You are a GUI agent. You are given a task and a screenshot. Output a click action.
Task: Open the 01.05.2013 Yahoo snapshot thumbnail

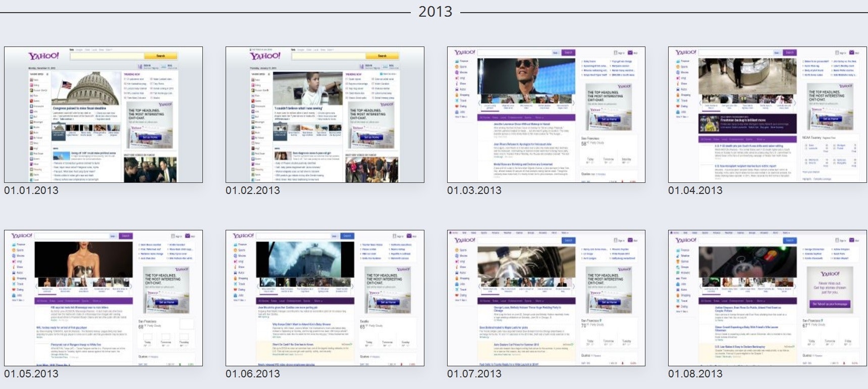(x=103, y=298)
